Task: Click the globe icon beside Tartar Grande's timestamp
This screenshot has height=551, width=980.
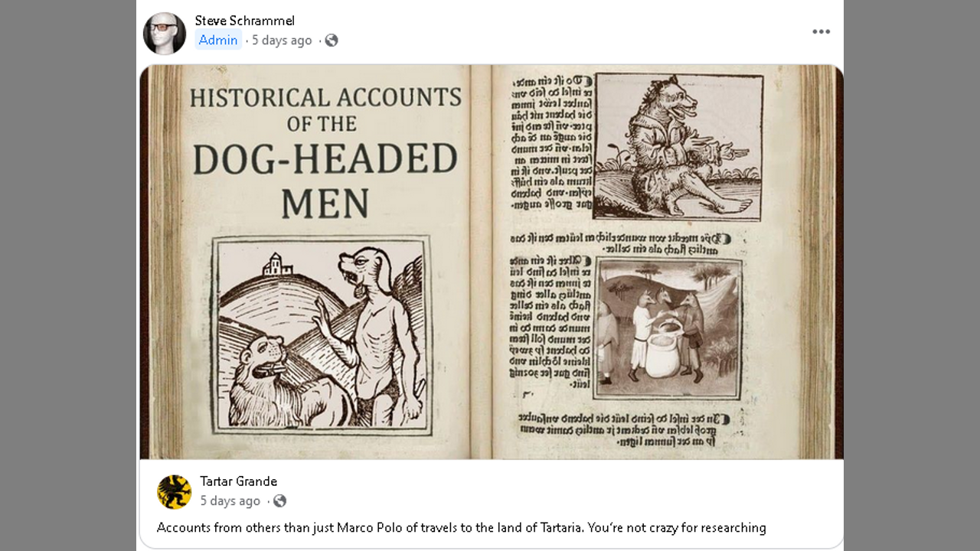Action: 279,501
